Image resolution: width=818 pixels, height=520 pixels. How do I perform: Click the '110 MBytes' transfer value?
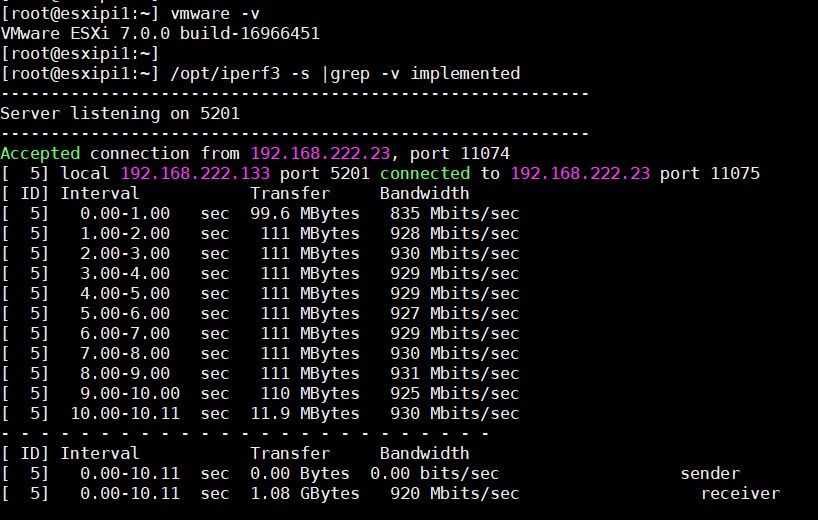pyautogui.click(x=310, y=393)
